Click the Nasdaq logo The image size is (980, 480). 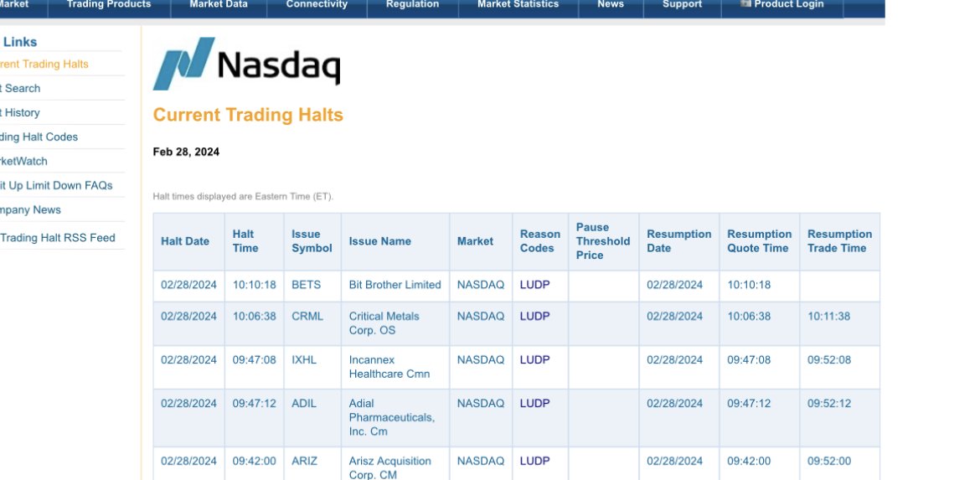[246, 63]
